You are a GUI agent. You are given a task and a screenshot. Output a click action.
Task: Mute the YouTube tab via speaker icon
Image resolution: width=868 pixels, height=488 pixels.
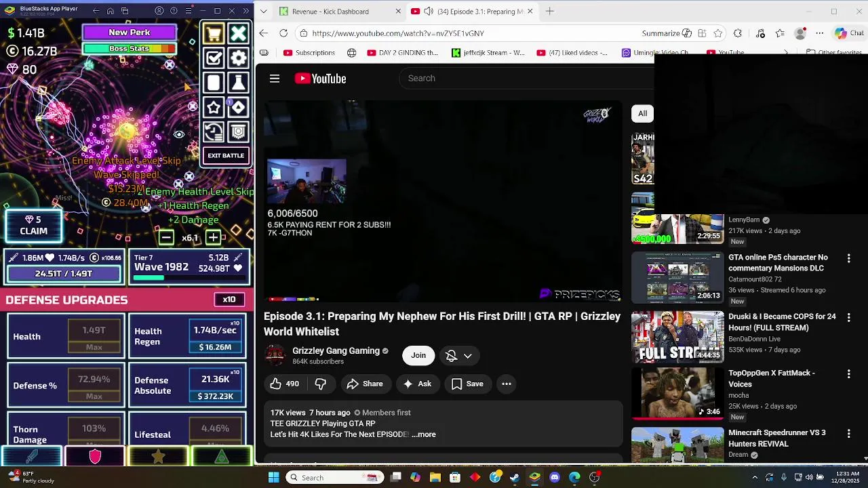click(x=429, y=12)
